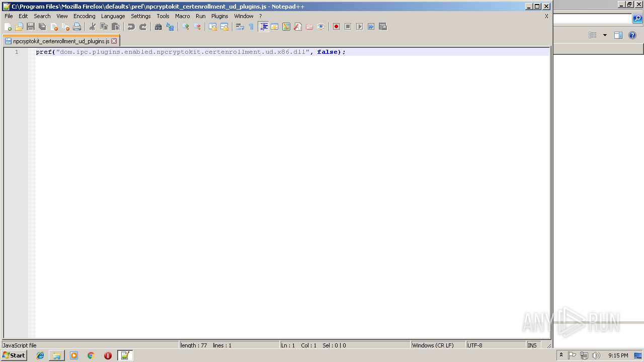Click line 1 code text in editor
The image size is (644, 362).
(x=191, y=52)
